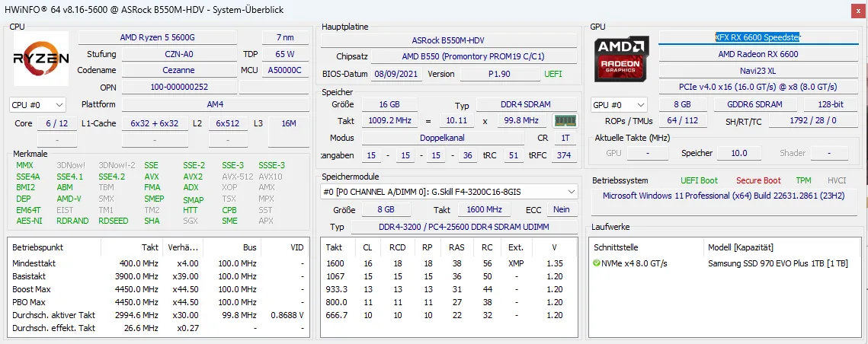Click the UEFI Boot indicator
The width and height of the screenshot is (868, 344).
699,180
